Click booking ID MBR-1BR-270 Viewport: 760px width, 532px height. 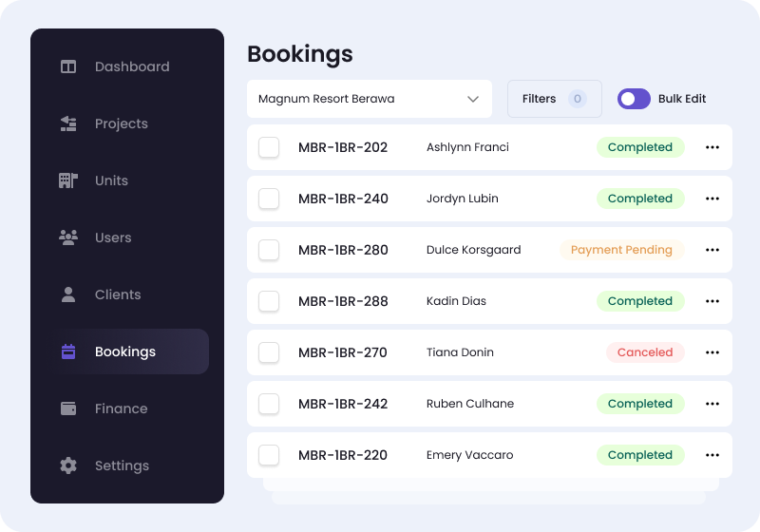point(343,352)
